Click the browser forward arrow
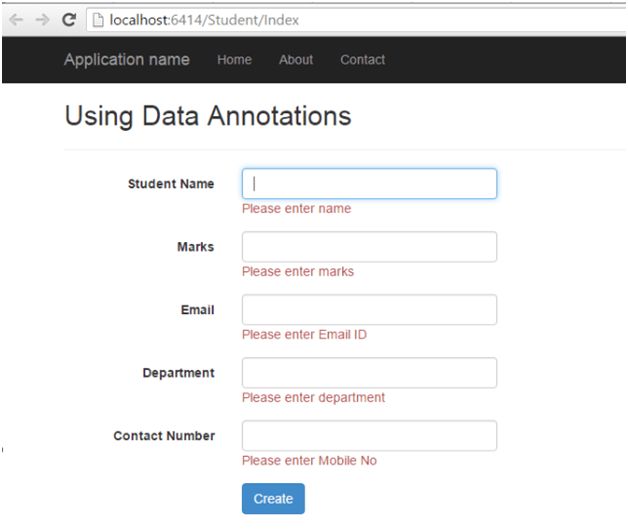This screenshot has width=628, height=529. click(42, 19)
